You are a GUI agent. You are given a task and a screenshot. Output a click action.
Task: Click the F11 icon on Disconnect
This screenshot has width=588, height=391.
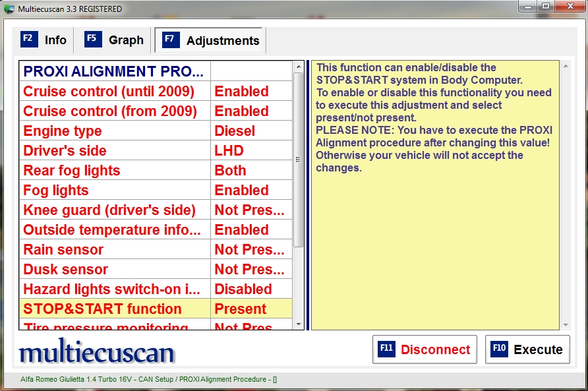coord(386,349)
